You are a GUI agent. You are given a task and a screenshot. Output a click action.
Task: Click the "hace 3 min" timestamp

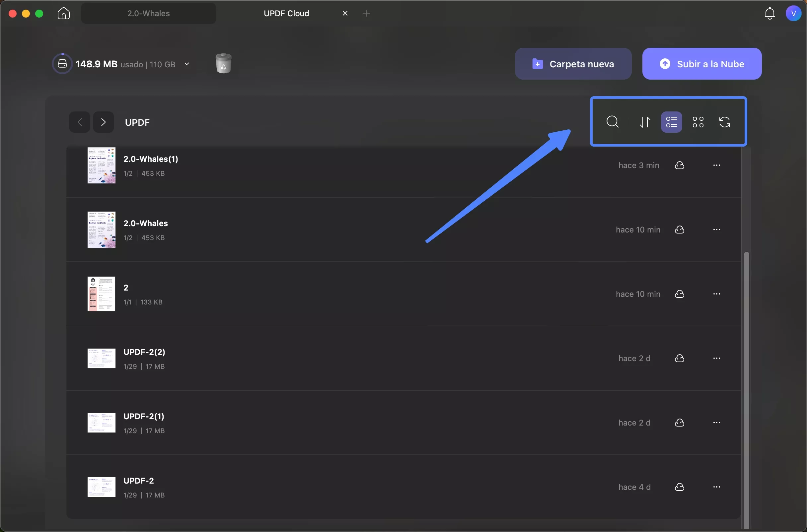[x=639, y=165]
